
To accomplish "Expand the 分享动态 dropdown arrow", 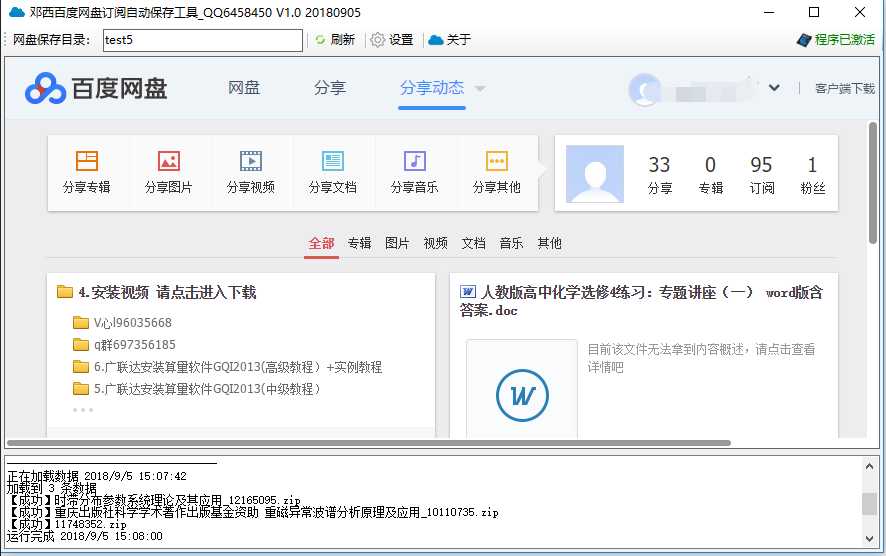I will tap(480, 89).
